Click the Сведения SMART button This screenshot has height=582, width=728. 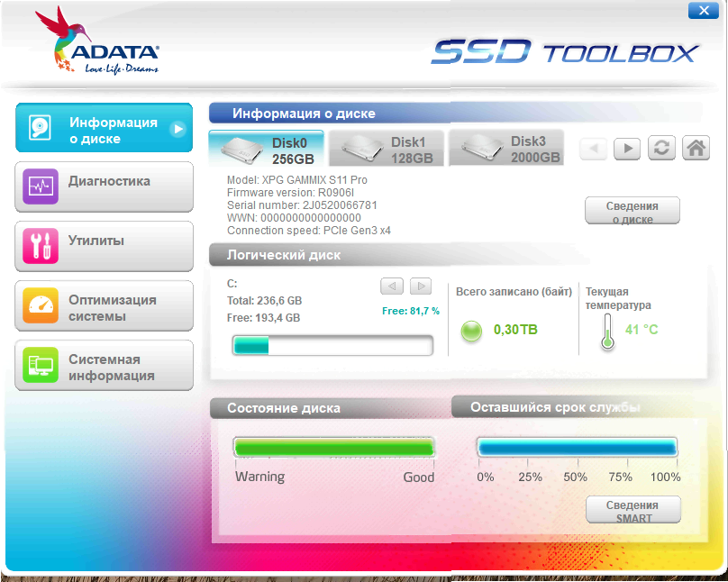pyautogui.click(x=633, y=510)
